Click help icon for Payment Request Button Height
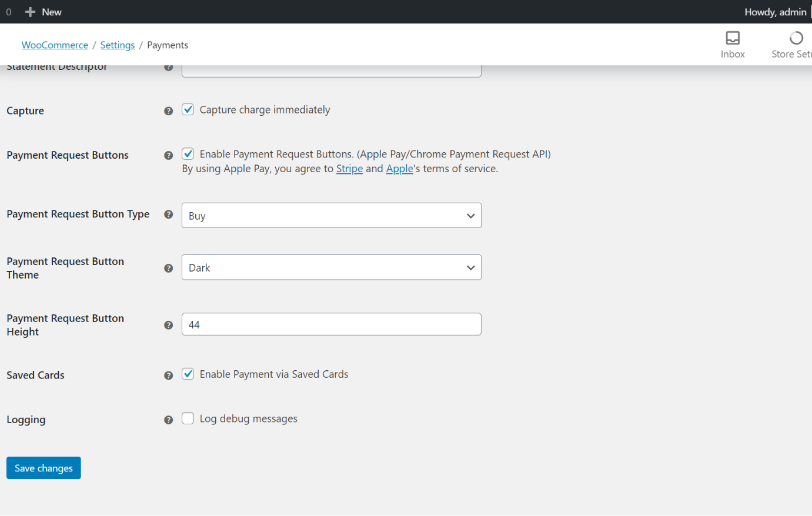812x516 pixels. pyautogui.click(x=169, y=326)
